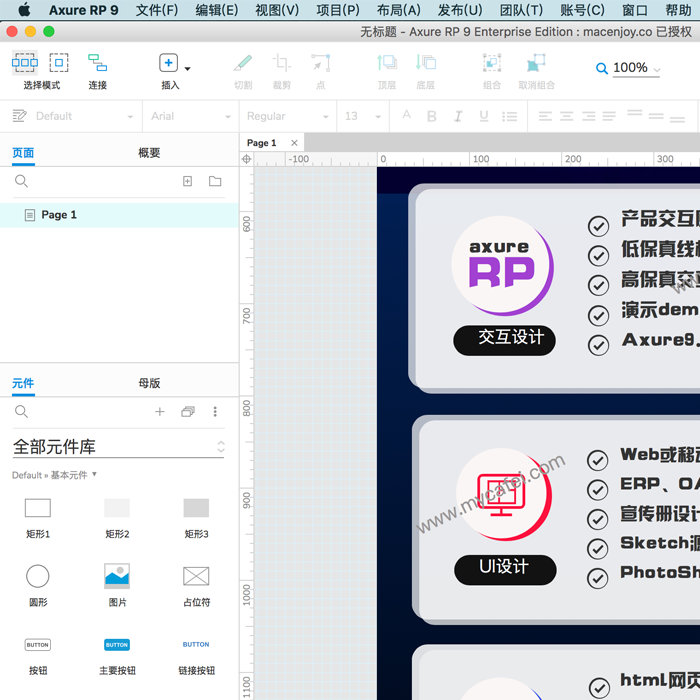This screenshot has height=700, width=700.
Task: Add a new folder icon
Action: tap(215, 181)
